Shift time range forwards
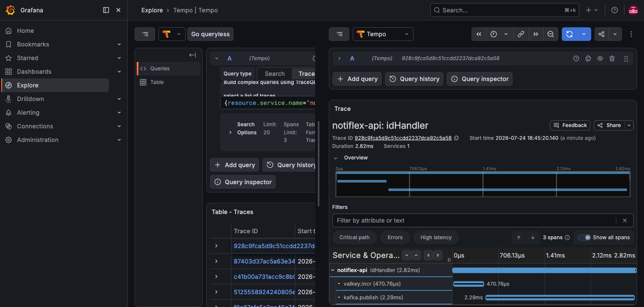644x307 pixels. coord(535,34)
